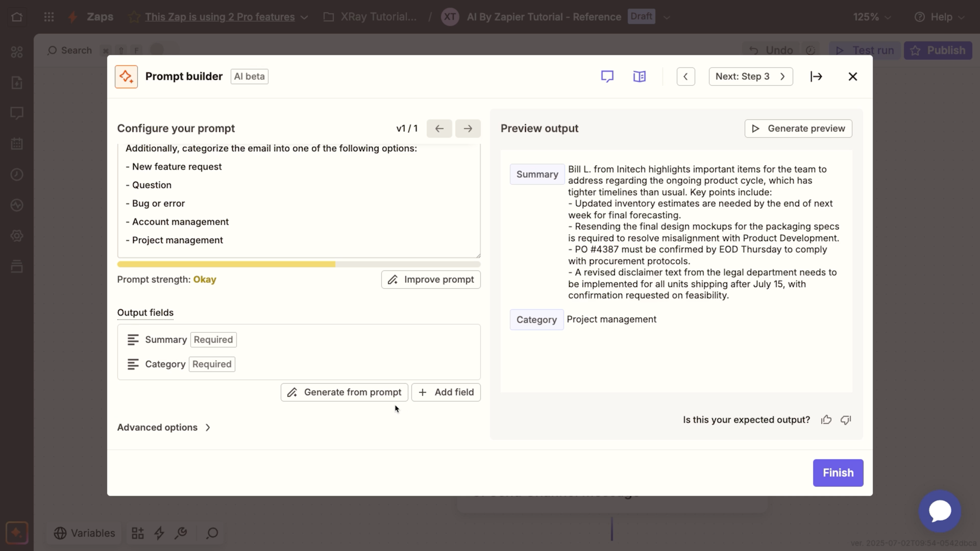Screen dimensions: 980x551
Task: Give thumbs down on the expected output
Action: (x=845, y=419)
